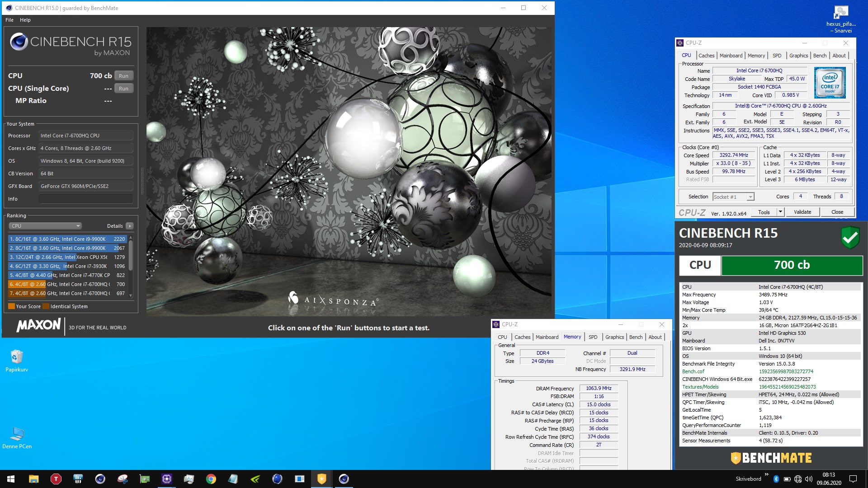The height and width of the screenshot is (488, 868).
Task: Open the Notepad taskbar icon
Action: [233, 479]
